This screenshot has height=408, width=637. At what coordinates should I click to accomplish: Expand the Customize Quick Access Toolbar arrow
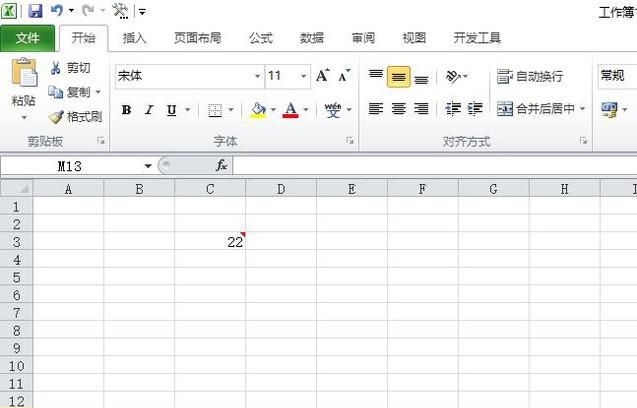(142, 12)
